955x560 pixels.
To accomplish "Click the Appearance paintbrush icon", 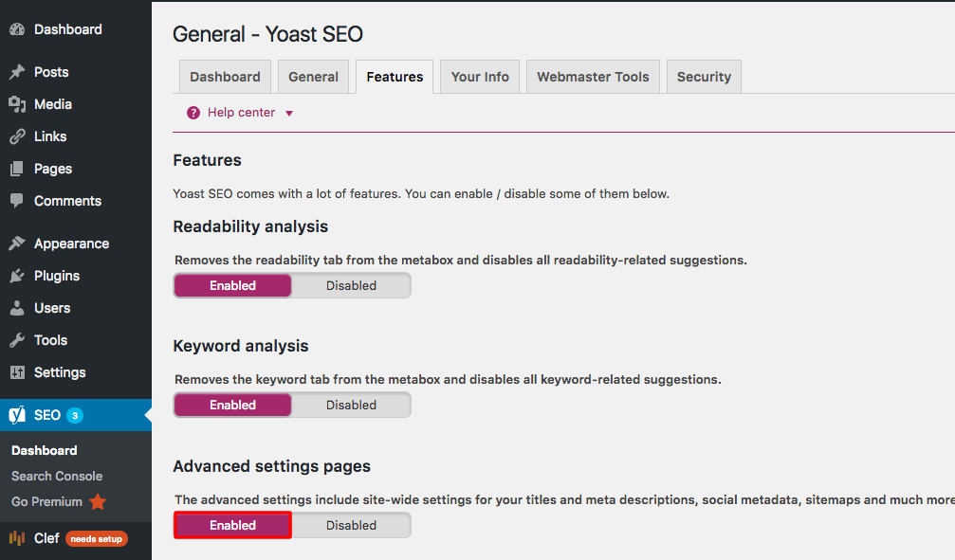I will [17, 244].
